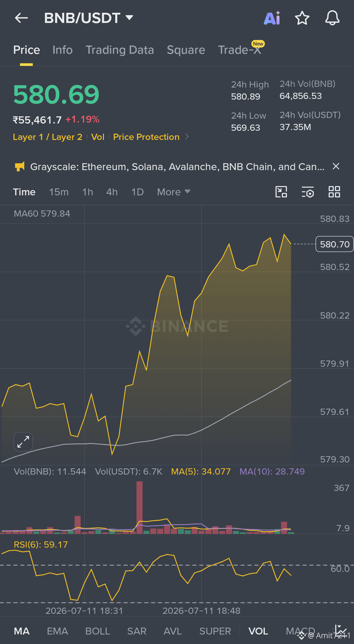The height and width of the screenshot is (644, 354).
Task: Tap the 24h High value 580.89
Action: 246,97
